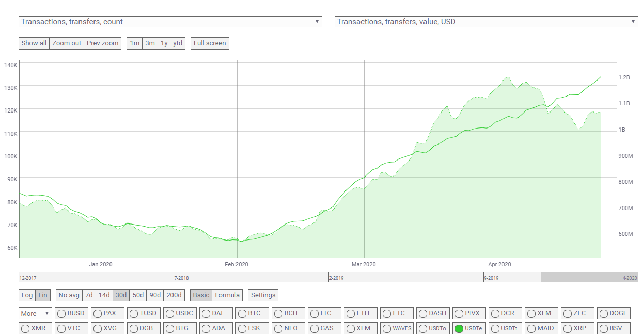
Task: Set chart range to 1y
Action: [x=164, y=43]
